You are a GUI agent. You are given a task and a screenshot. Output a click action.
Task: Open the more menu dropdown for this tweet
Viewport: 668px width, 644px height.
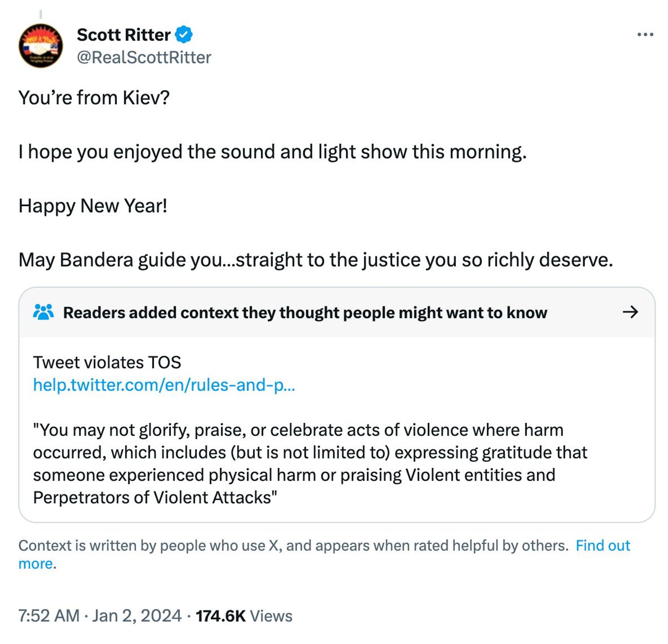click(x=645, y=34)
